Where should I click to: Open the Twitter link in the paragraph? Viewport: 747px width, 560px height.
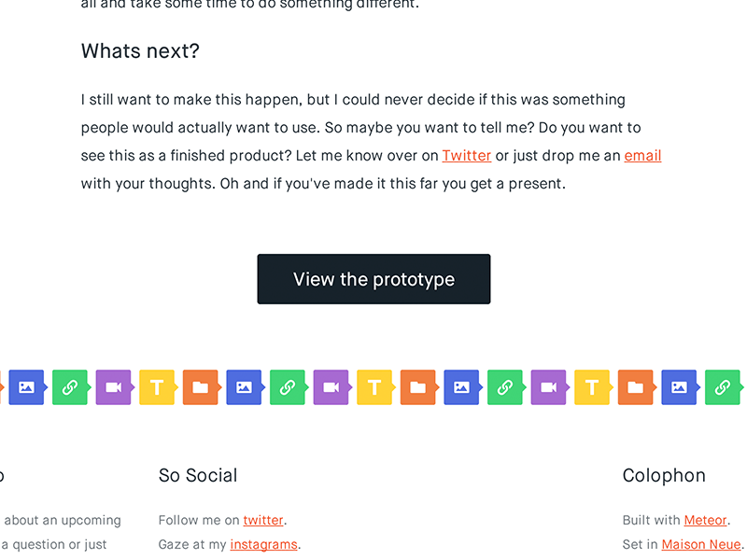[x=466, y=155]
